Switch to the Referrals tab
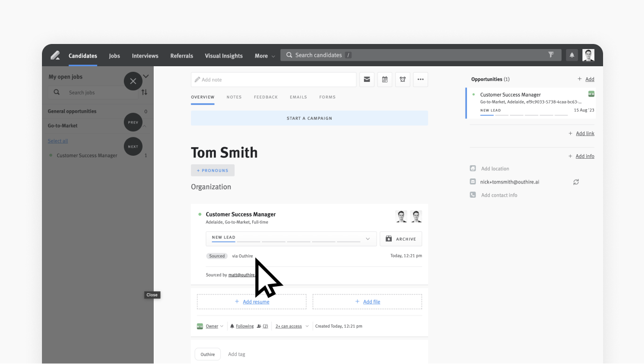The image size is (644, 364). [181, 56]
